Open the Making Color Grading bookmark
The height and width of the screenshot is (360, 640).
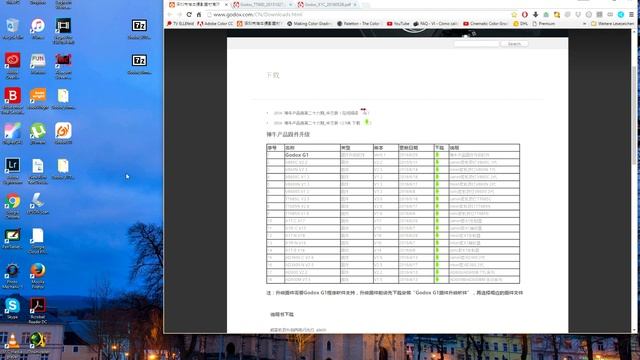pyautogui.click(x=309, y=24)
